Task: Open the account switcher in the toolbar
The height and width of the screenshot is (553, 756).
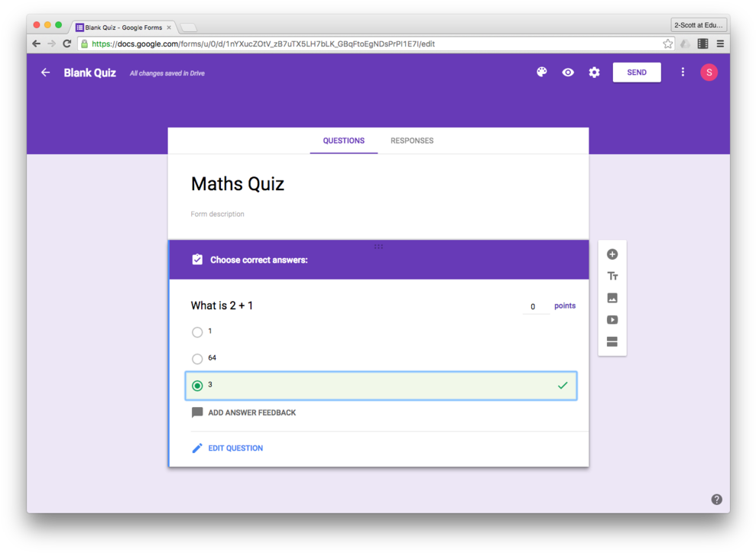Action: point(709,72)
